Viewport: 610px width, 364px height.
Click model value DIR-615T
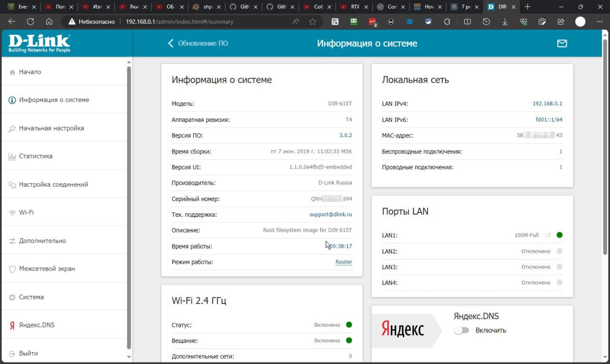click(340, 103)
